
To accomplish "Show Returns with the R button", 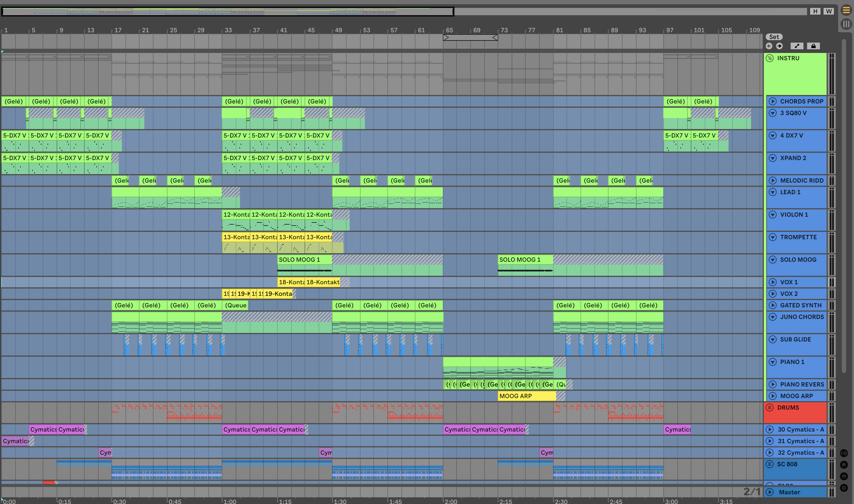I will (844, 465).
